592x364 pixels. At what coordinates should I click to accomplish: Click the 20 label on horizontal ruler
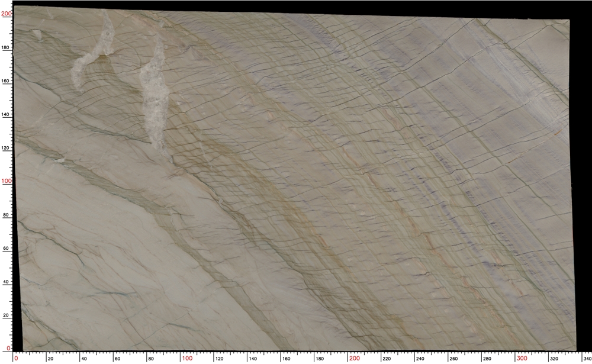pyautogui.click(x=51, y=359)
